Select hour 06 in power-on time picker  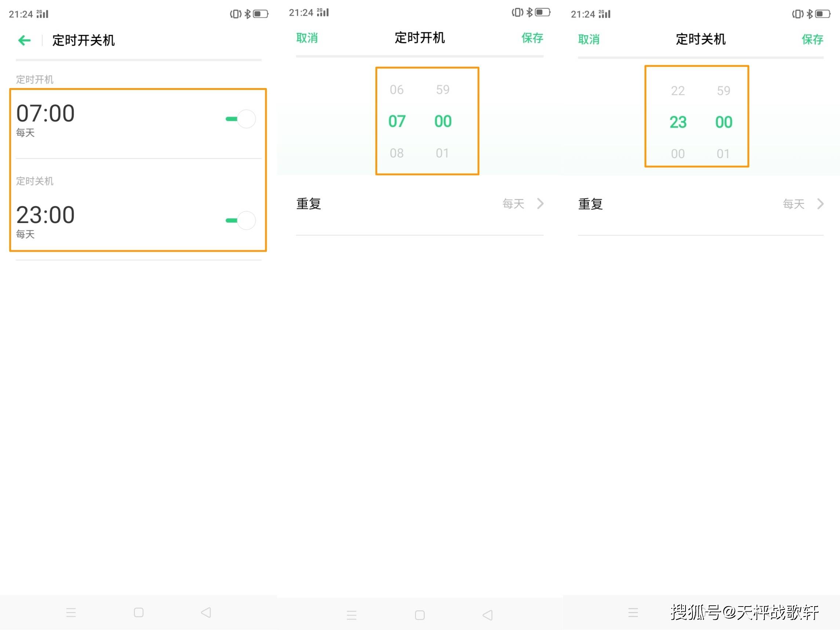point(396,90)
